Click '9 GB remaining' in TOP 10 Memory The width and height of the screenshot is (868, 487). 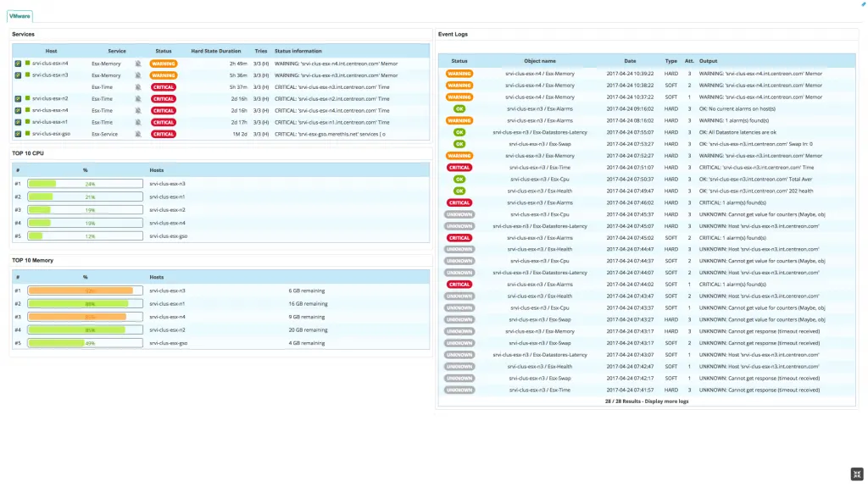[x=306, y=317]
